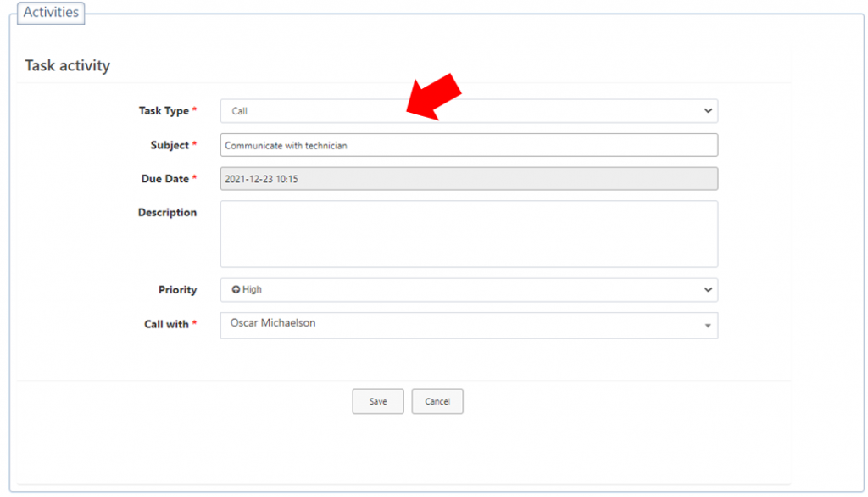Select the Activities tab

51,12
